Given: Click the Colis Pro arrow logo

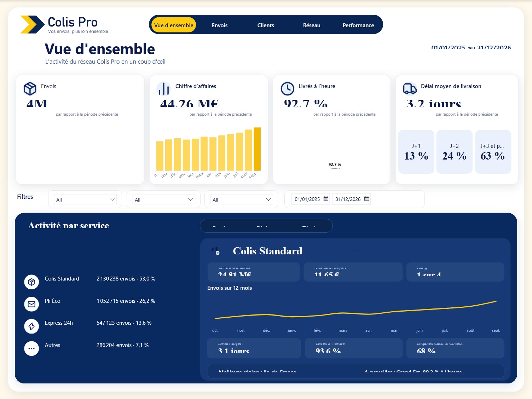Looking at the screenshot, I should (x=33, y=24).
